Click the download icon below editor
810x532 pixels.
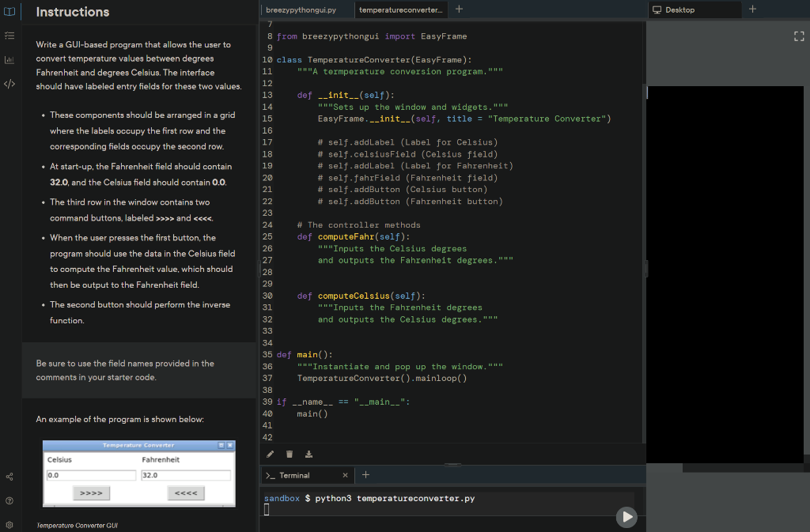click(x=308, y=454)
